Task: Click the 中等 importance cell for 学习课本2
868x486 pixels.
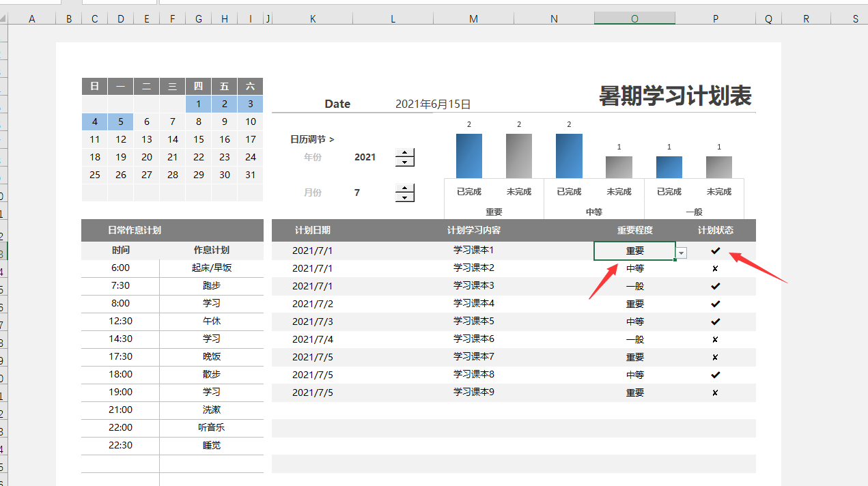Action: (x=634, y=268)
